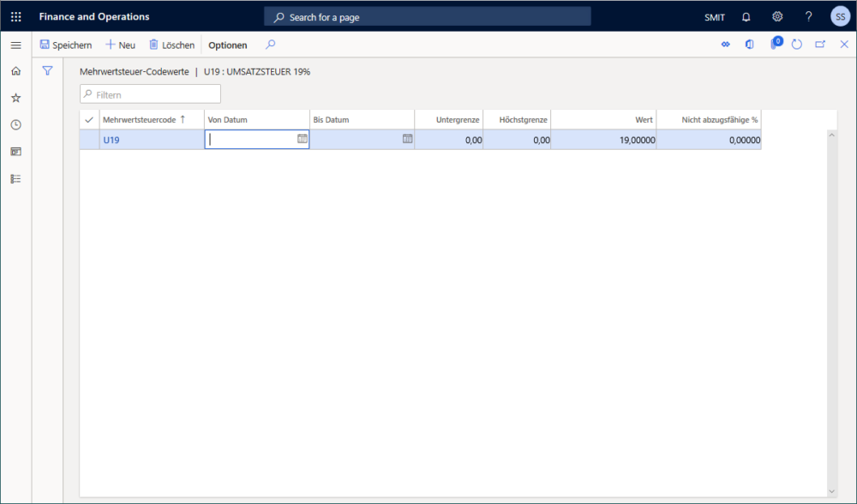The width and height of the screenshot is (857, 504).
Task: Open recently opened pages clock icon
Action: [15, 124]
